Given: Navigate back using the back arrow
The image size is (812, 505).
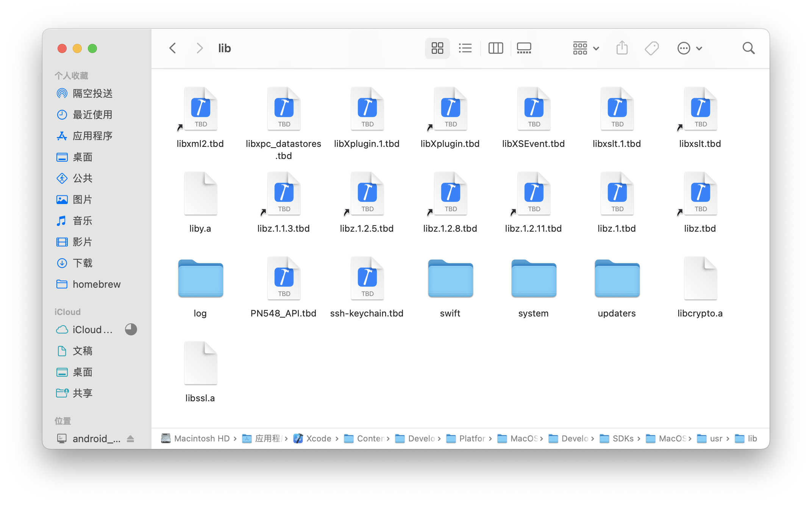Looking at the screenshot, I should 173,48.
